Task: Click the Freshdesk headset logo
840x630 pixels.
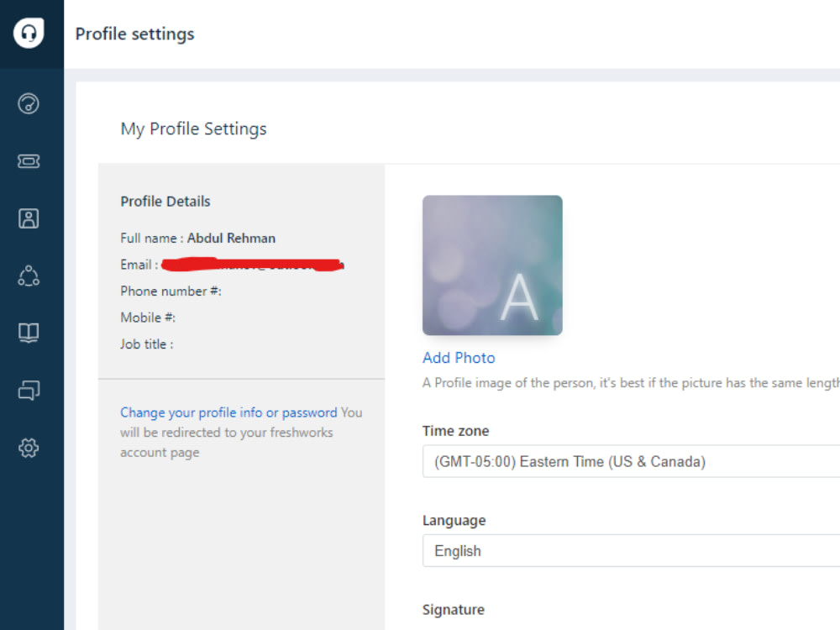Action: click(29, 34)
